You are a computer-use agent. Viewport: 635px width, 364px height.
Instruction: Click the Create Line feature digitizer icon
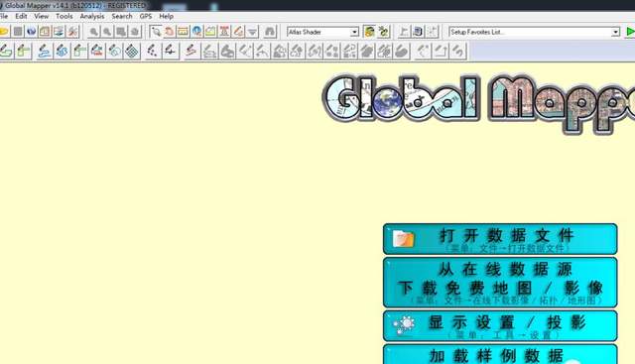[44, 52]
